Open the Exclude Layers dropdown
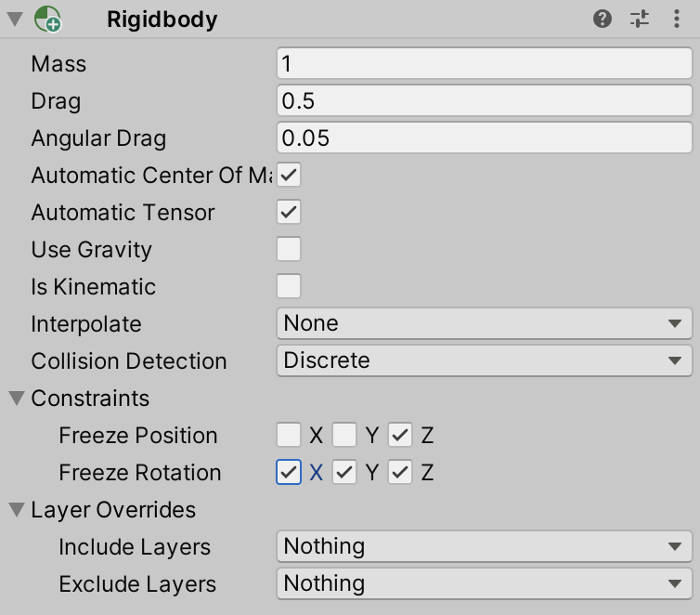The image size is (700, 615). (x=484, y=583)
